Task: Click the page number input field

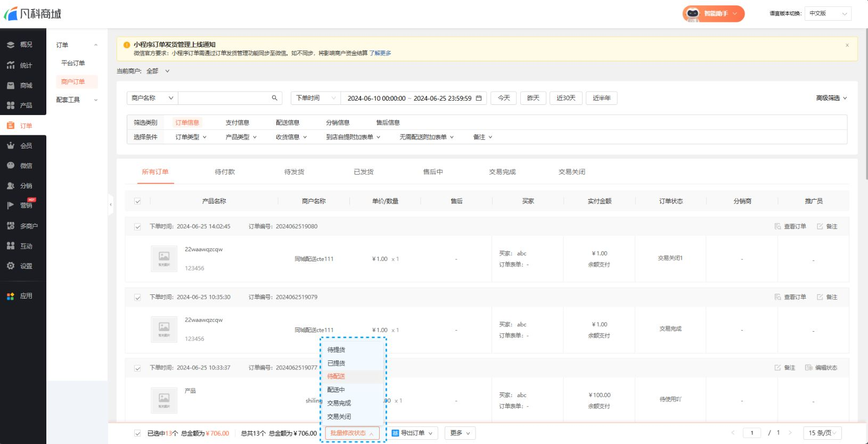Action: (752, 433)
